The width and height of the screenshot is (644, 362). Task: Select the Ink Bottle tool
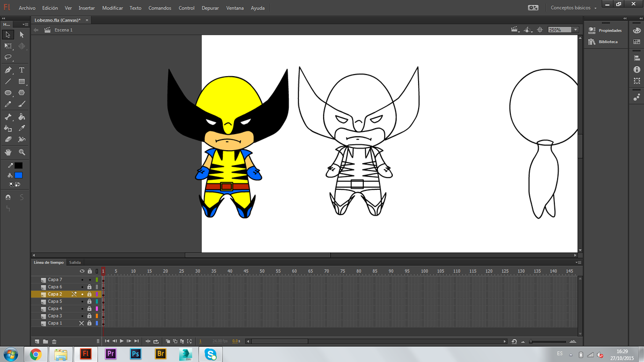point(8,128)
